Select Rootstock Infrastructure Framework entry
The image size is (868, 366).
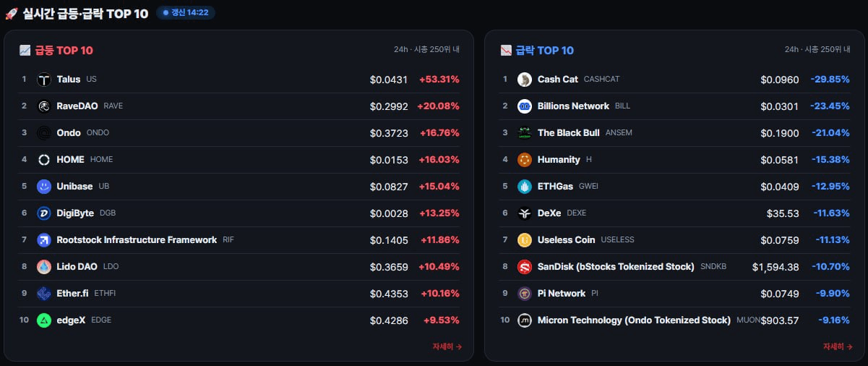(x=239, y=240)
